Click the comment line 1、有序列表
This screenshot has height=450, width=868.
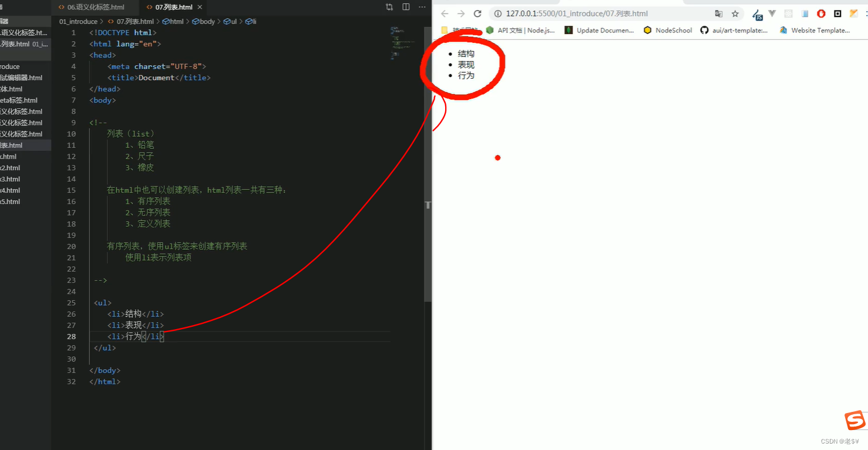(148, 201)
